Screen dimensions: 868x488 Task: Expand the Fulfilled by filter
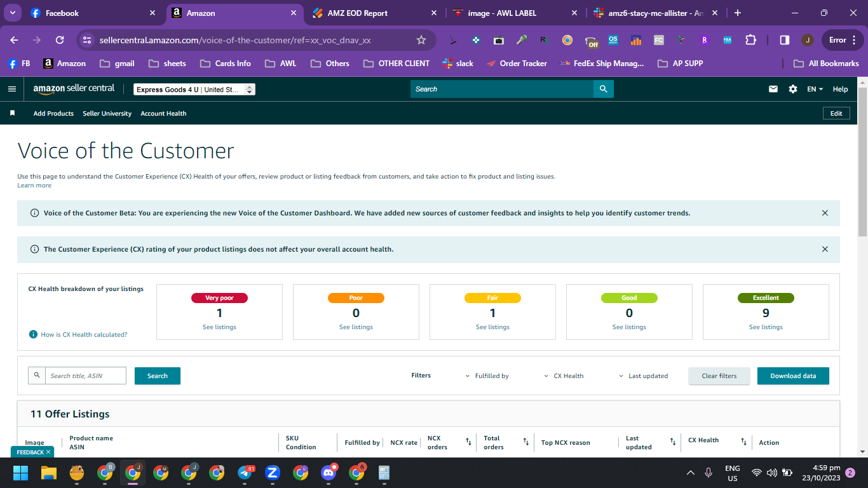point(487,376)
